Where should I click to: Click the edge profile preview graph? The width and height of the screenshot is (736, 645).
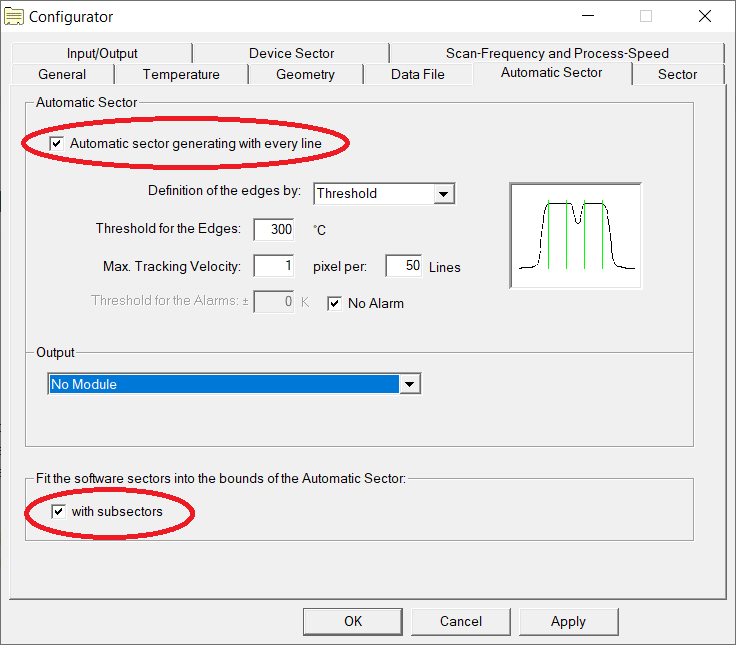(x=576, y=236)
